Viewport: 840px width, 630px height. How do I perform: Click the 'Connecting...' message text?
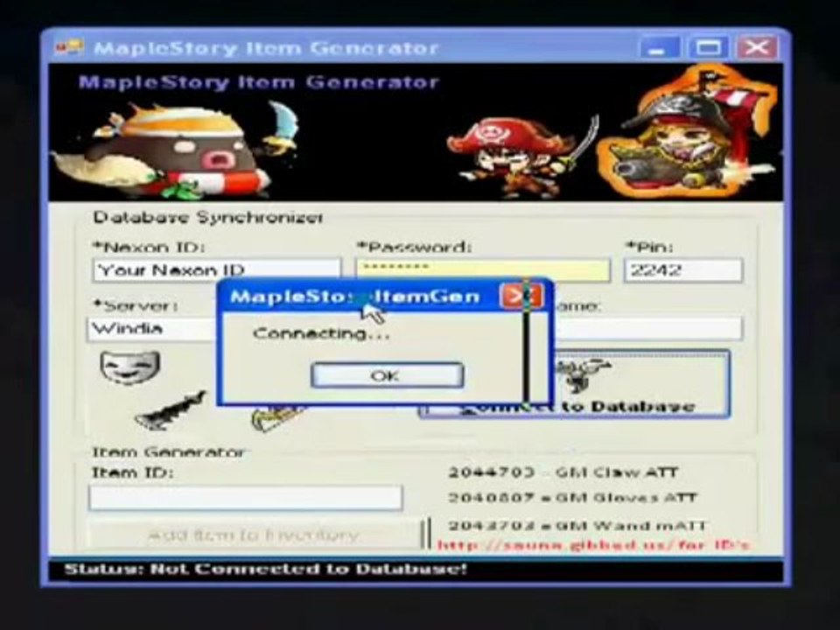tap(321, 333)
